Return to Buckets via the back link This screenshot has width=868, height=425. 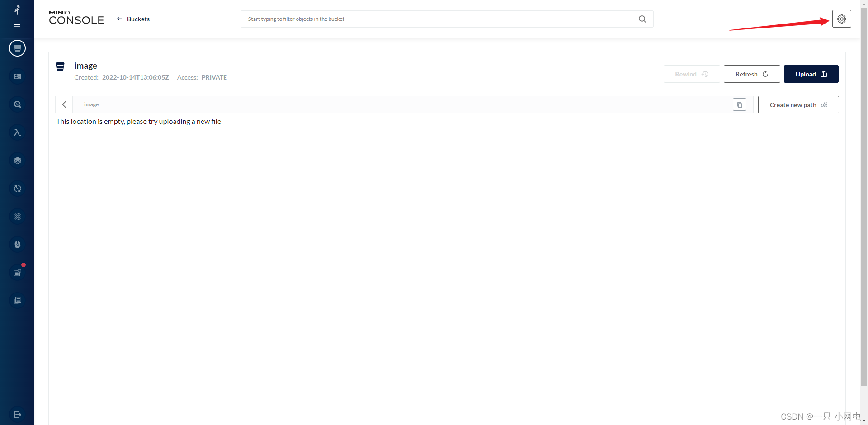133,19
